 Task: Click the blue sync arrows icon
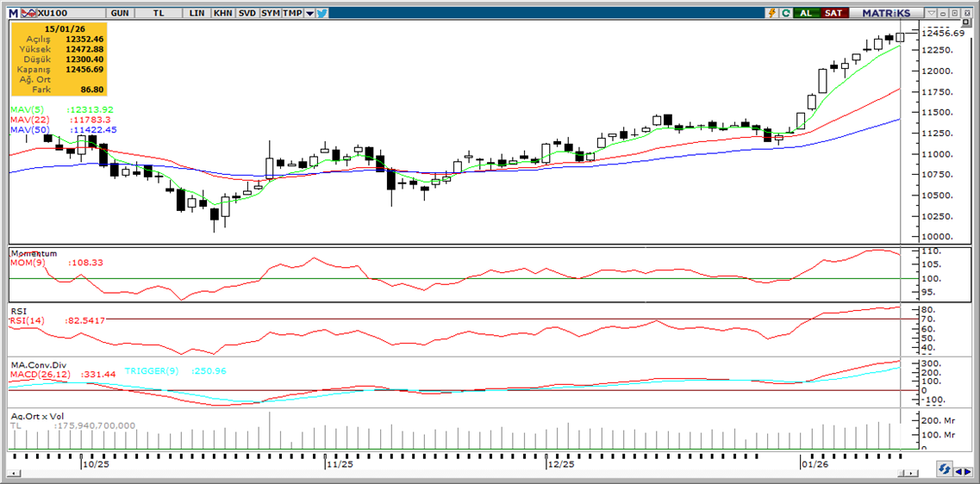(946, 469)
